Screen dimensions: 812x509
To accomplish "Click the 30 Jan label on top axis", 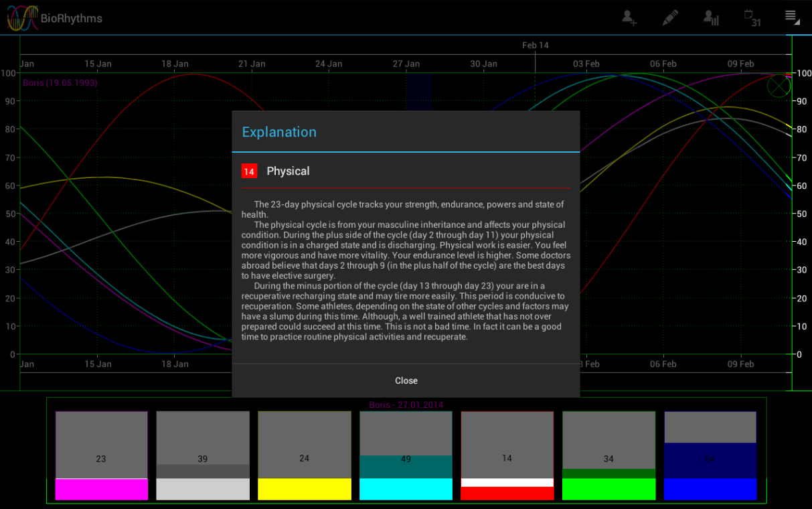I will 483,64.
